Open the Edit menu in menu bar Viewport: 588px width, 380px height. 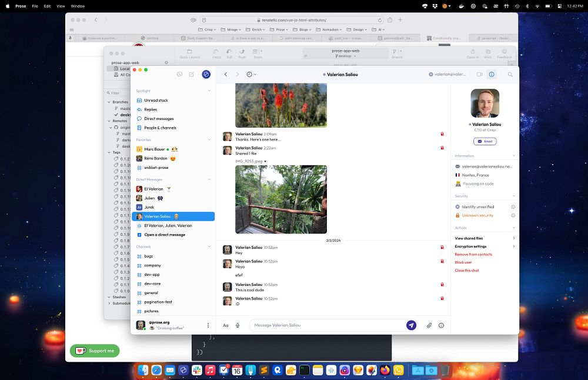tap(47, 6)
